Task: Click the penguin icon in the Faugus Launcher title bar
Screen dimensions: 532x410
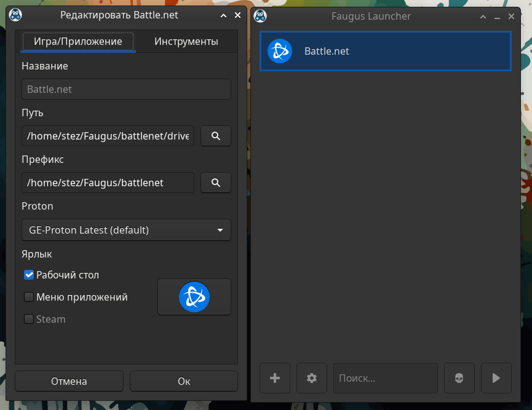Action: (261, 15)
